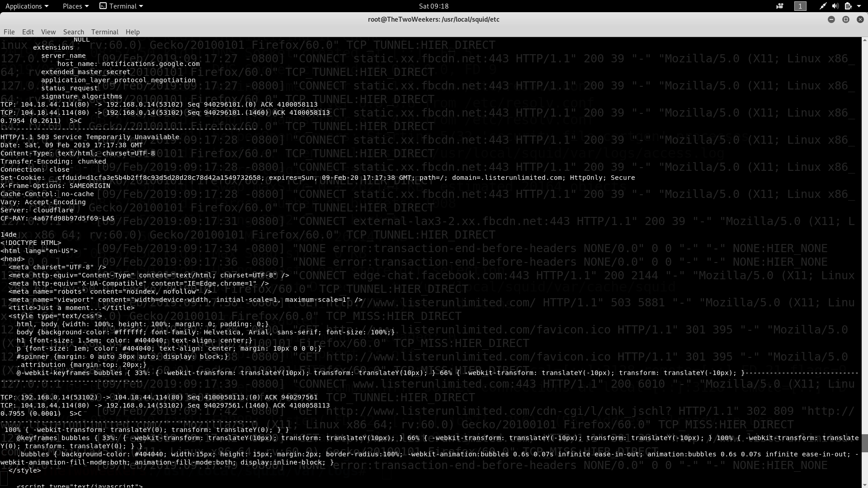
Task: Click the volume speaker icon
Action: point(835,6)
